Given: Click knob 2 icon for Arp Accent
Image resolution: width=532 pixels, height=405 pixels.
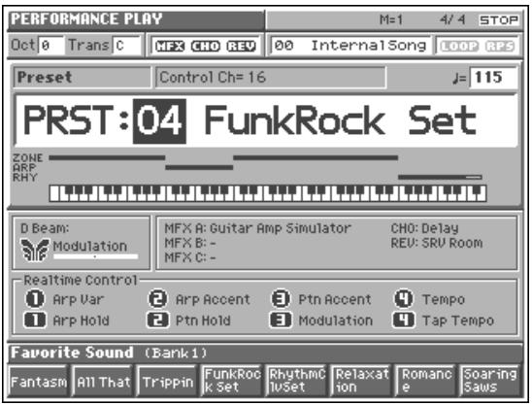Looking at the screenshot, I should click(158, 299).
